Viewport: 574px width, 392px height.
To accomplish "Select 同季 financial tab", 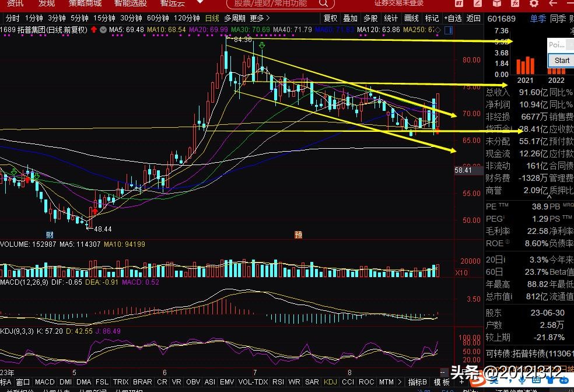I will point(558,19).
